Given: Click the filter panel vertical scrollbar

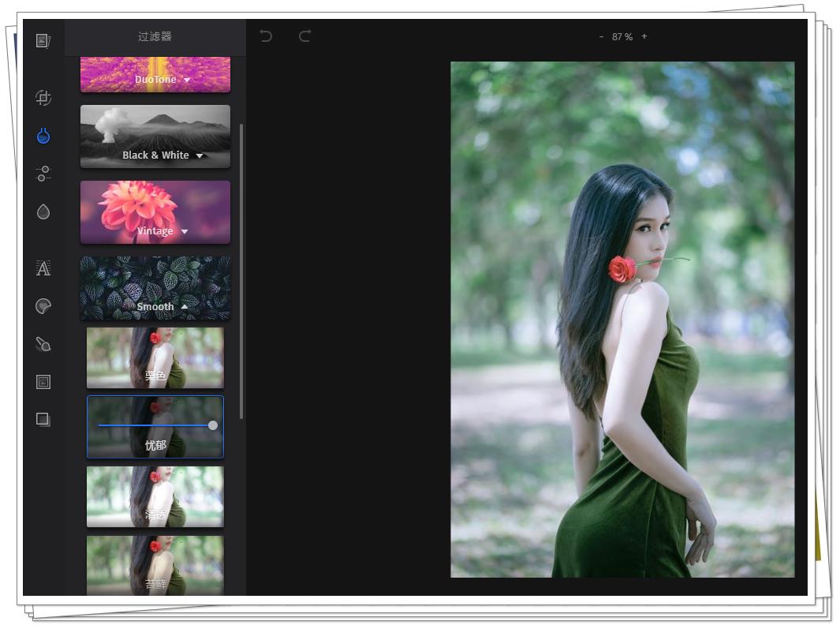Looking at the screenshot, I should click(x=241, y=271).
